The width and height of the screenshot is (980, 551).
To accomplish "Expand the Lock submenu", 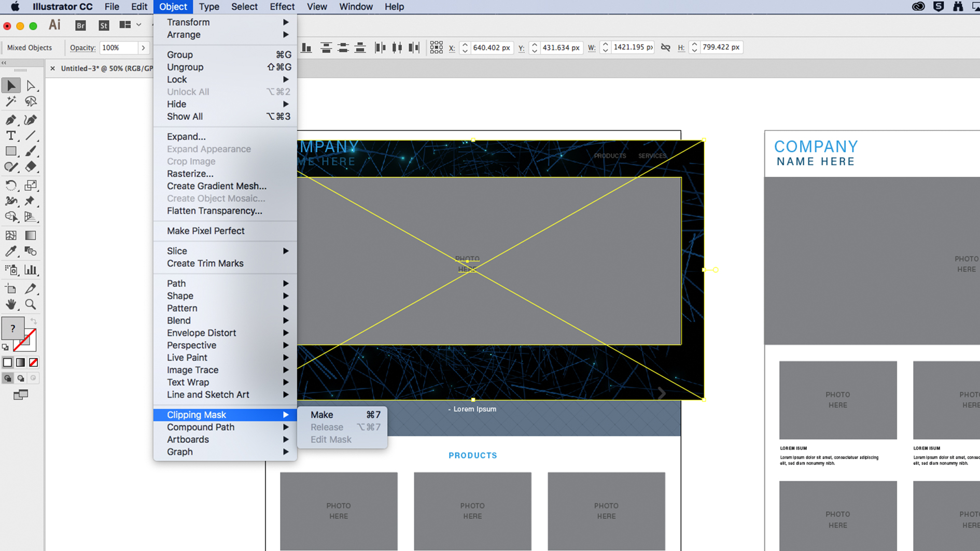I will (225, 79).
